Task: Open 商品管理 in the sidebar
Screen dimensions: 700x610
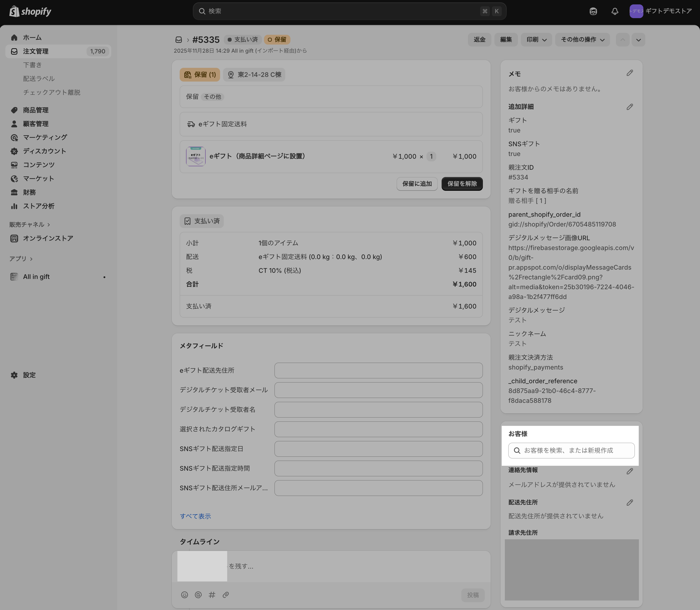Action: [36, 110]
